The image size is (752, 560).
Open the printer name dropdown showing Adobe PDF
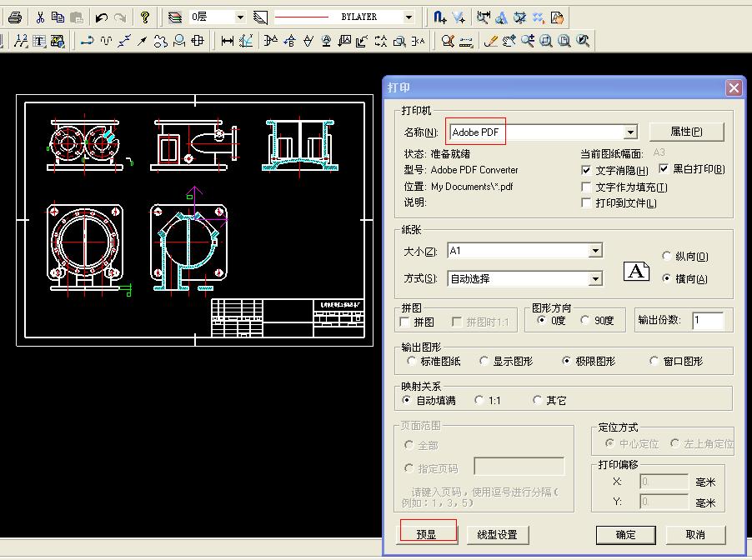tap(632, 132)
